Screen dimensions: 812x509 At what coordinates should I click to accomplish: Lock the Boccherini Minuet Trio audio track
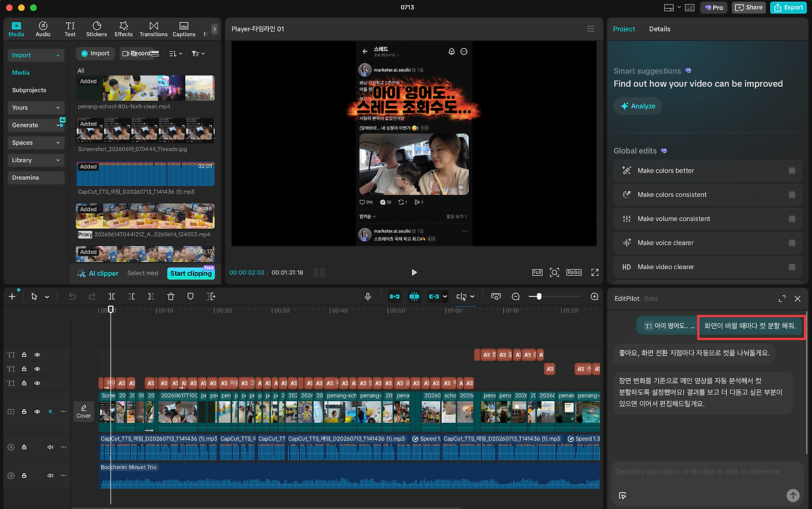[24, 475]
